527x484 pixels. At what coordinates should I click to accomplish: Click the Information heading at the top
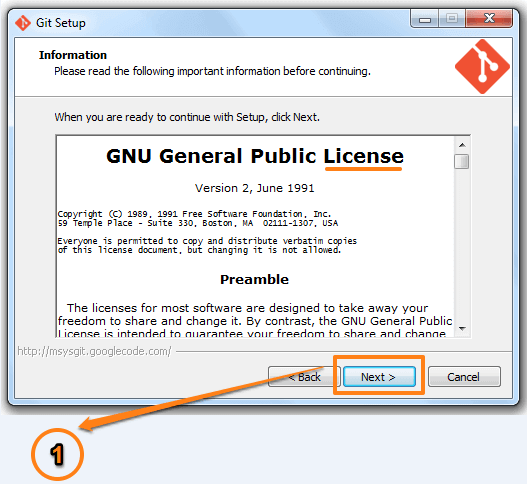click(73, 55)
